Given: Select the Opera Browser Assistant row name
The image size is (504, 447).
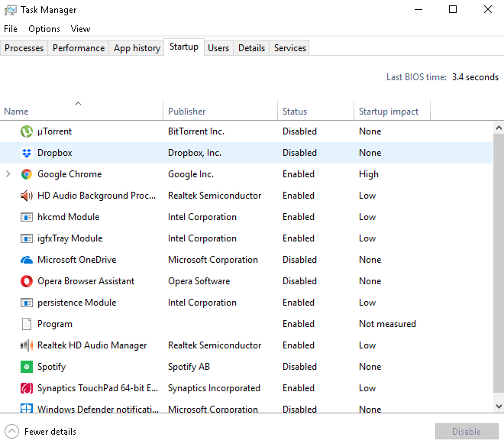Looking at the screenshot, I should click(86, 281).
